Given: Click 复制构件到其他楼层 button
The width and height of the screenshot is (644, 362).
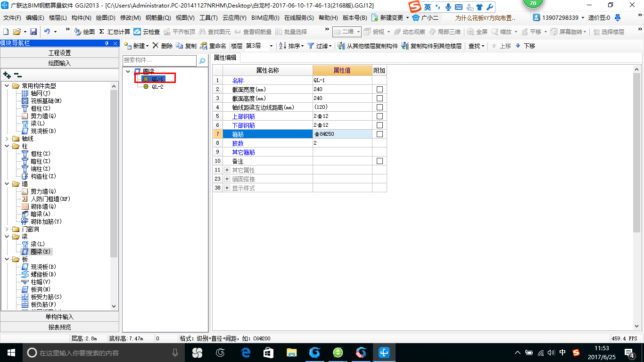Looking at the screenshot, I should pos(432,46).
